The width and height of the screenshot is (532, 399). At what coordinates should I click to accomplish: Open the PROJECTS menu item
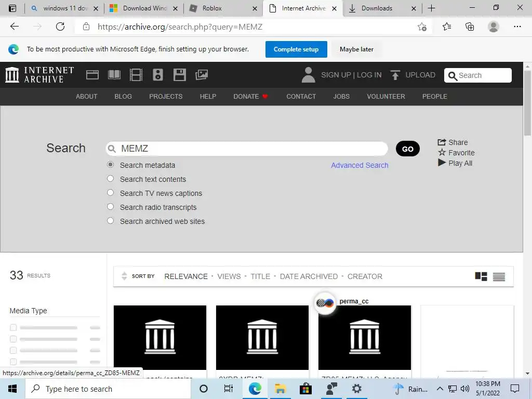tap(166, 96)
